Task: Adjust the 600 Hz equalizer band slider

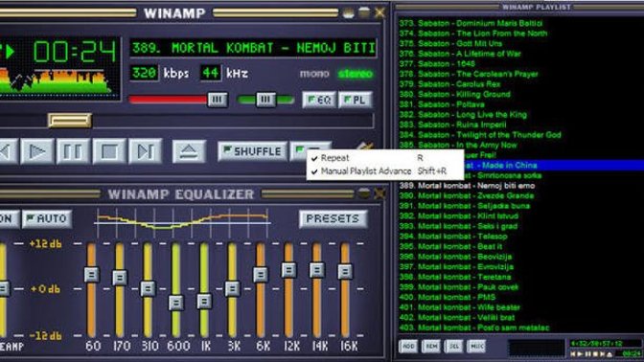Action: 176,303
